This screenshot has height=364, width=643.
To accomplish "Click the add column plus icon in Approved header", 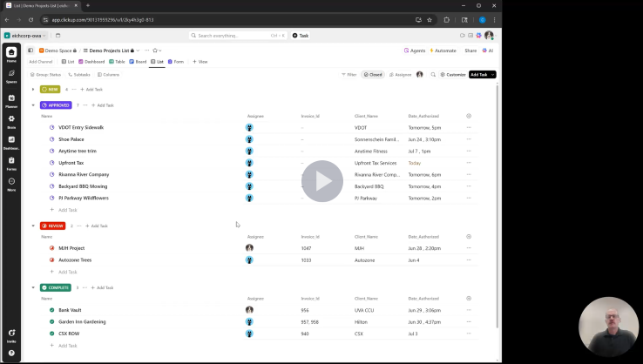I will pyautogui.click(x=469, y=115).
